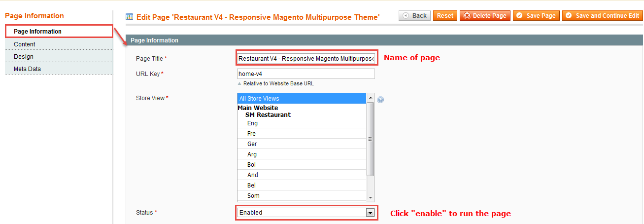Click the SM Restaurant group label

(268, 114)
